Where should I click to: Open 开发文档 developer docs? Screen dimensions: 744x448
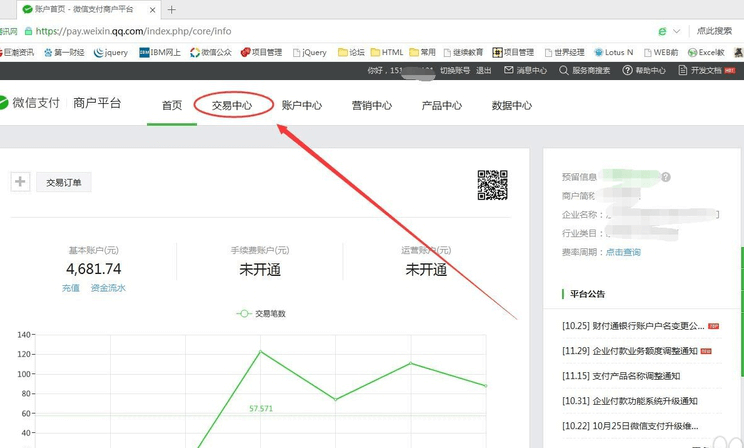[707, 70]
